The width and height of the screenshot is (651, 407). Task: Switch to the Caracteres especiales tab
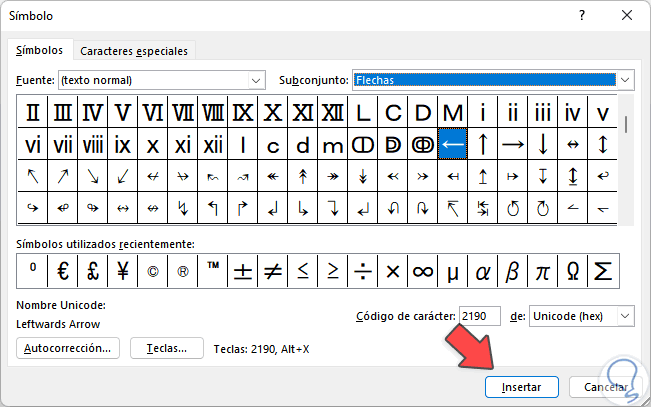[x=134, y=51]
